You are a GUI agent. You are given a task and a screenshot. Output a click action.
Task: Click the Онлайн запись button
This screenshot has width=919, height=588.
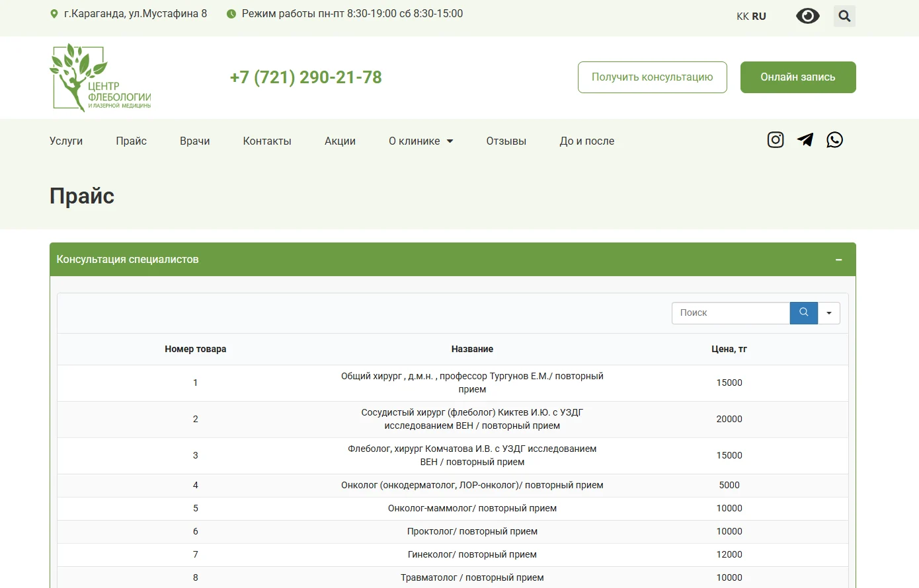[798, 77]
